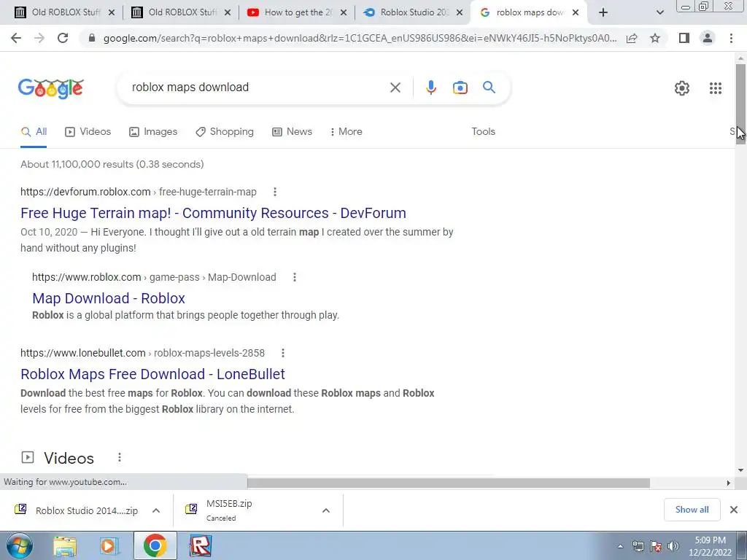Share this page using address bar icon

pos(632,39)
